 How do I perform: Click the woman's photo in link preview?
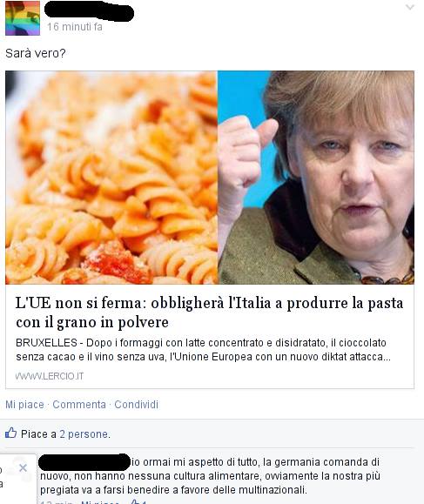point(316,178)
